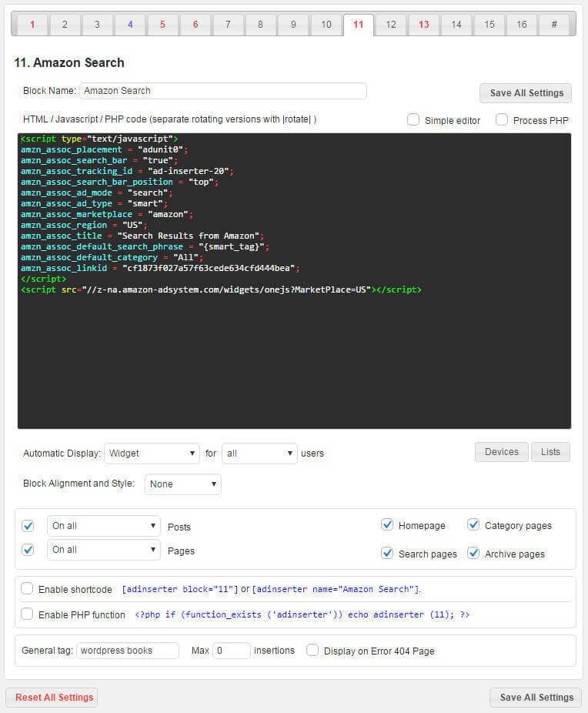Open the Posts 'On all' dropdown
Screen dimensions: 588x713
103,526
